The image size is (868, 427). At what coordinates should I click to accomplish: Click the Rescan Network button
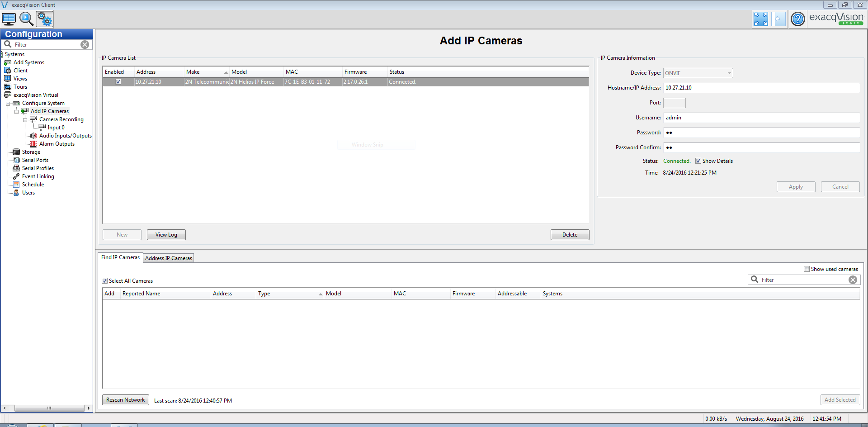click(x=125, y=400)
